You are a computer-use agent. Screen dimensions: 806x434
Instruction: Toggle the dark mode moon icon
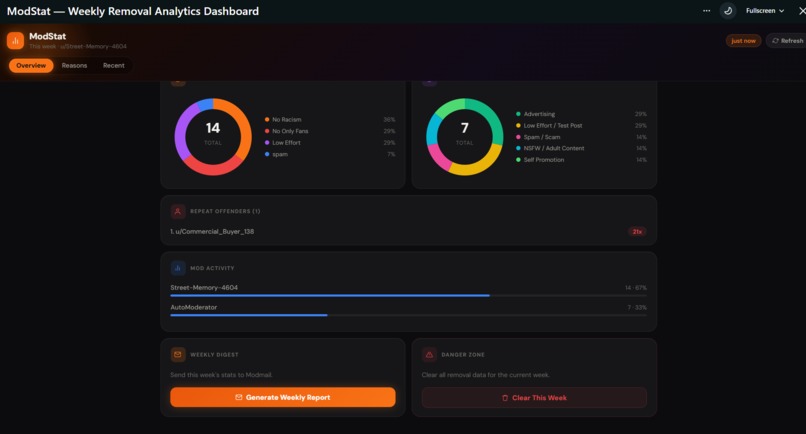tap(728, 10)
